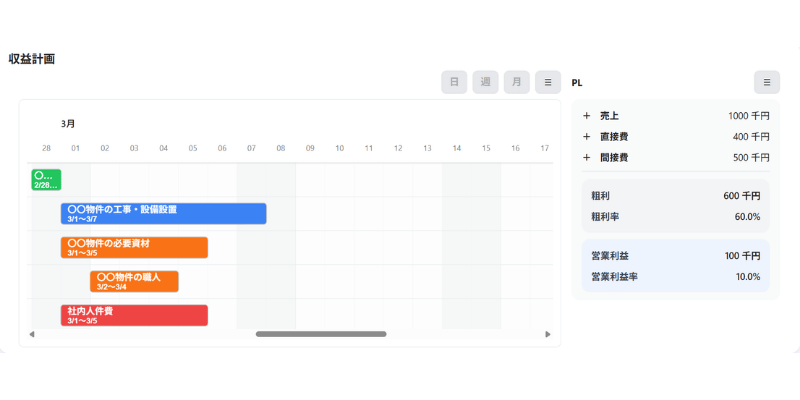
Task: Click the 07 date column header
Action: pyautogui.click(x=251, y=148)
